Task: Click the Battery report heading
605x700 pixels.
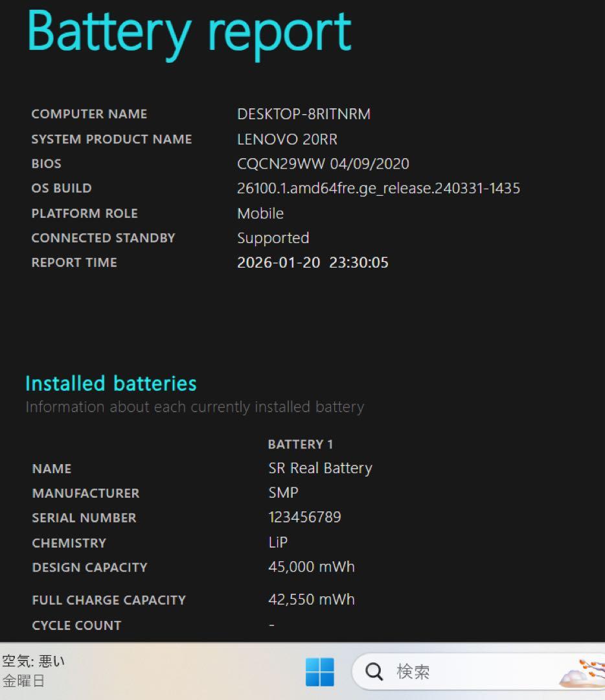Action: pos(189,31)
